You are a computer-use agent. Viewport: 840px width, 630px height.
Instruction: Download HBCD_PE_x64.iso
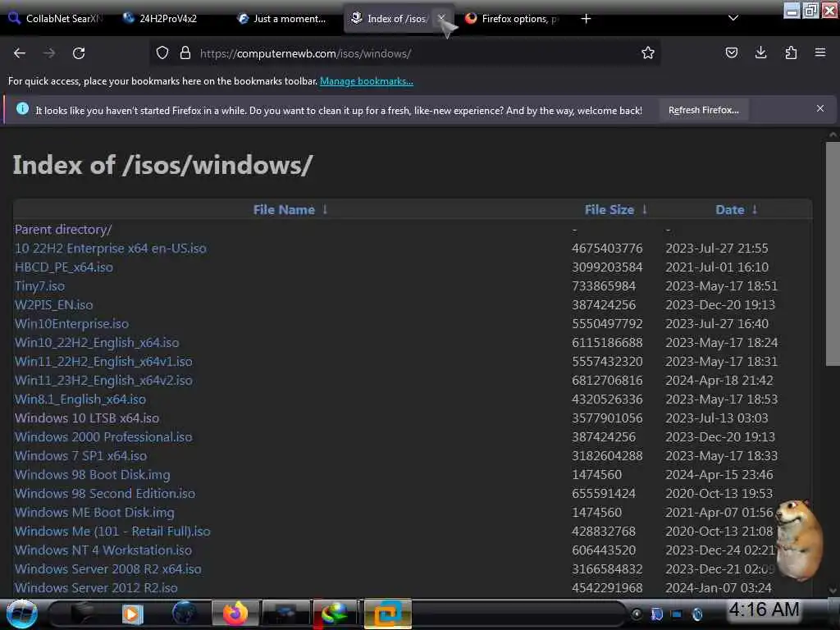(x=64, y=267)
